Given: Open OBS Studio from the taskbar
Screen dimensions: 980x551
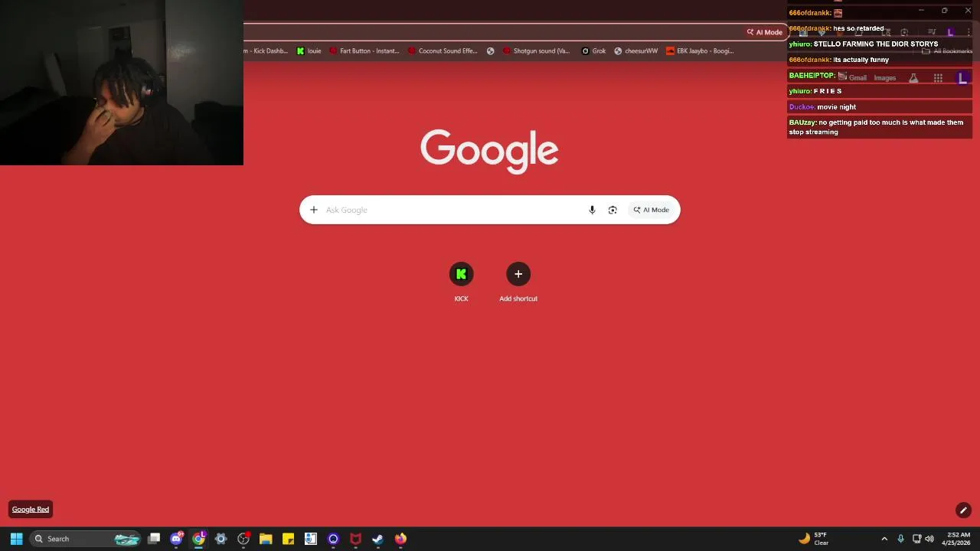Looking at the screenshot, I should click(243, 539).
